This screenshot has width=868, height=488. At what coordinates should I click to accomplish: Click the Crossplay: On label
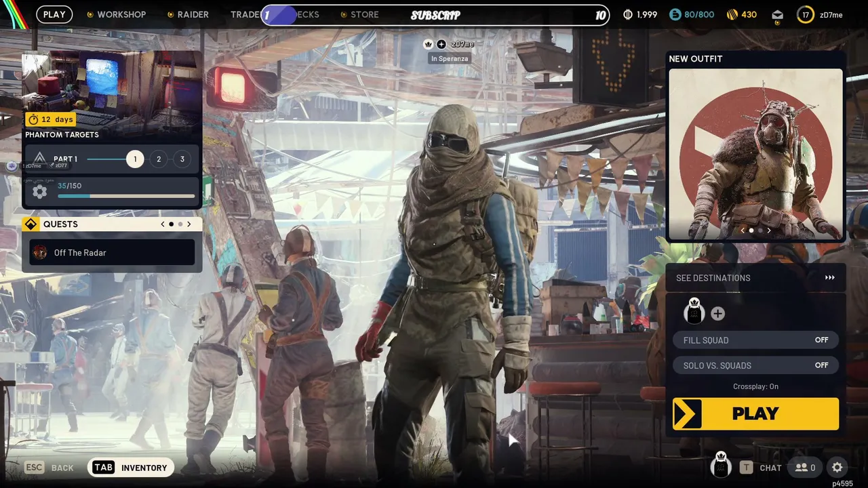(755, 386)
